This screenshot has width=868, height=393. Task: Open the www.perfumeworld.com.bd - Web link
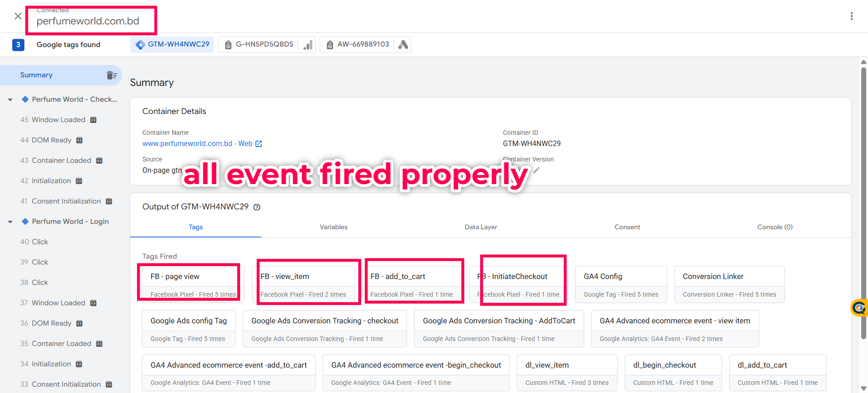click(197, 144)
